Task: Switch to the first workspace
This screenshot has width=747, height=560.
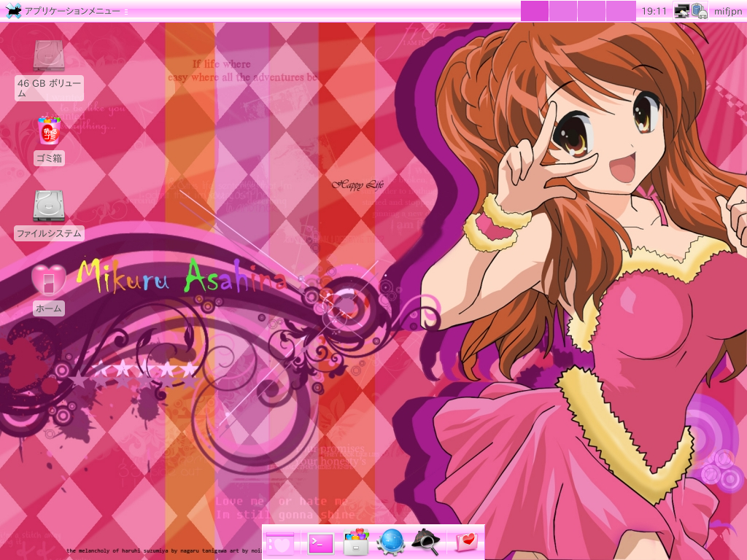Action: click(x=535, y=10)
